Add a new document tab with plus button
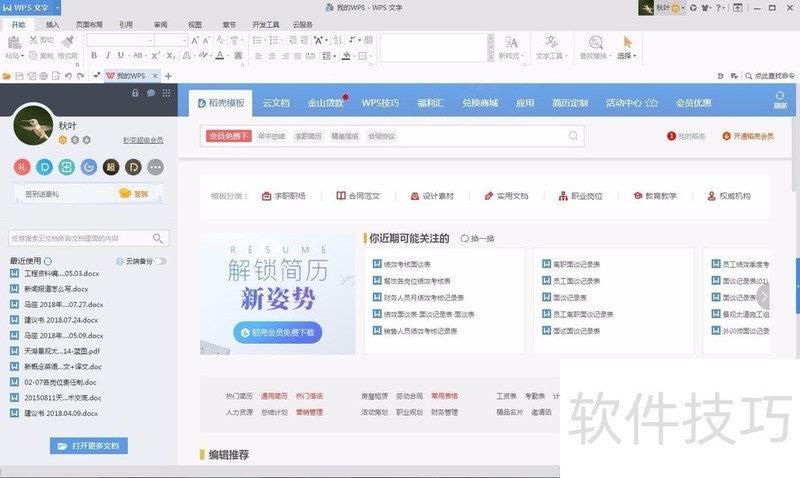 [x=168, y=76]
